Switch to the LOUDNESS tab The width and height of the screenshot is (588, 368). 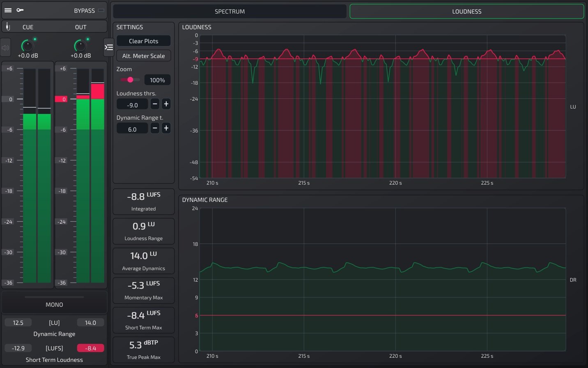tap(467, 12)
